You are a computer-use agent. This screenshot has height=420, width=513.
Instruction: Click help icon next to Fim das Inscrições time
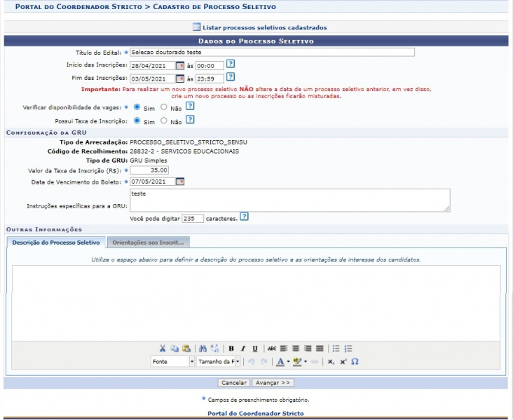click(230, 77)
